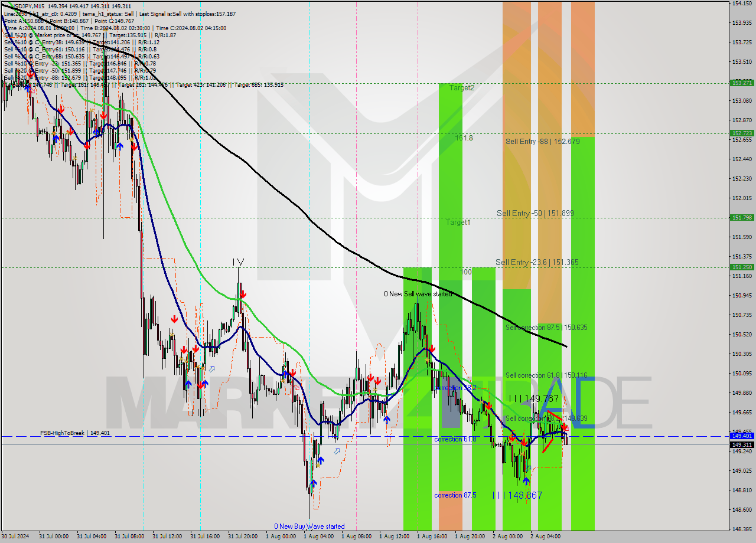
Task: Click the 'Sell Entry -50 | 151.899' label
Action: (x=535, y=213)
